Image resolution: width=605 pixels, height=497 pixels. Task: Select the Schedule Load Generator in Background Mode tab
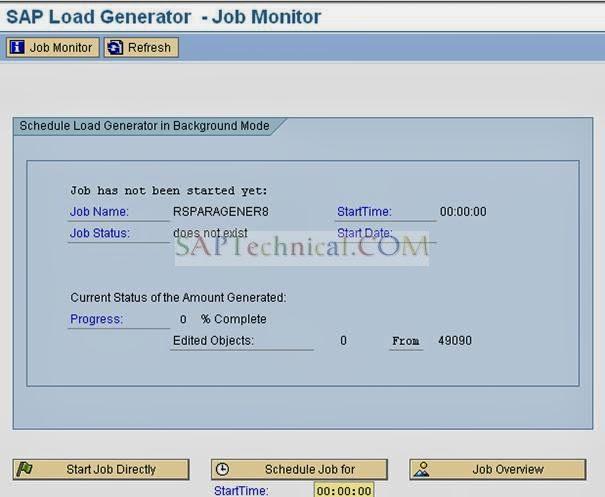point(145,126)
